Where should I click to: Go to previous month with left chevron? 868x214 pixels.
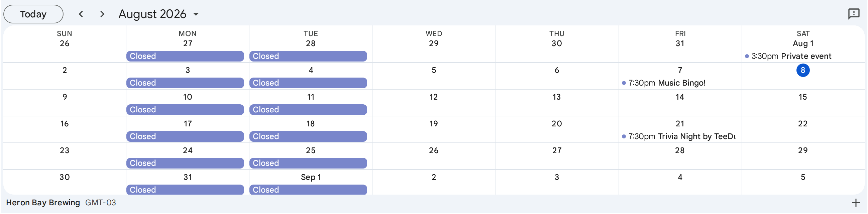pos(81,14)
